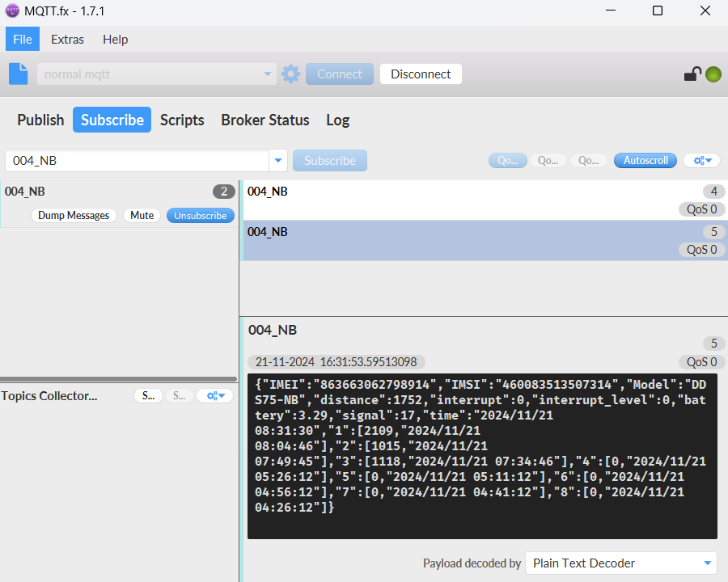Click the Connect button
The image size is (728, 582).
point(340,74)
